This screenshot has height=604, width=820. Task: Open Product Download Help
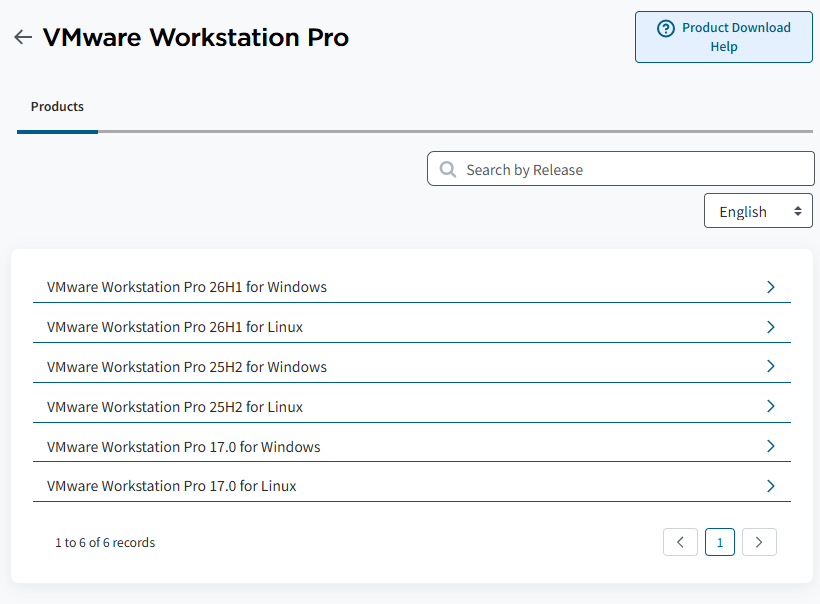[x=724, y=37]
